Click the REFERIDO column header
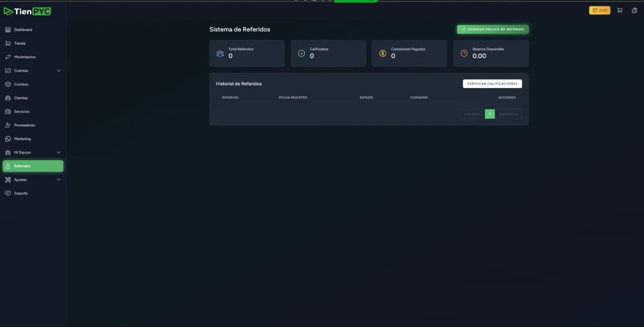The image size is (644, 327). point(230,98)
